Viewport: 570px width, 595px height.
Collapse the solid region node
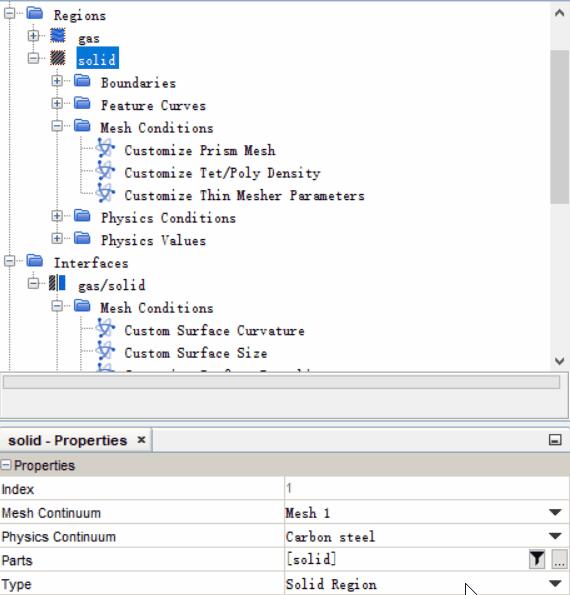[33, 58]
